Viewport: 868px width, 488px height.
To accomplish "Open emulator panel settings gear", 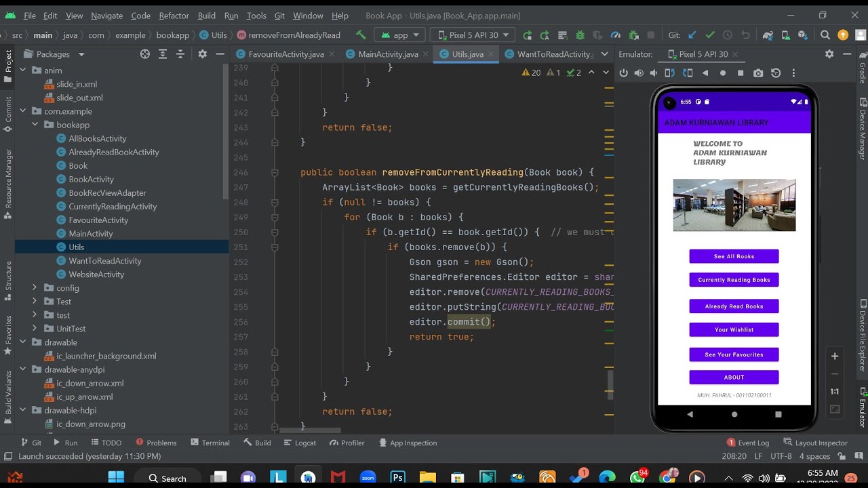I will 829,54.
